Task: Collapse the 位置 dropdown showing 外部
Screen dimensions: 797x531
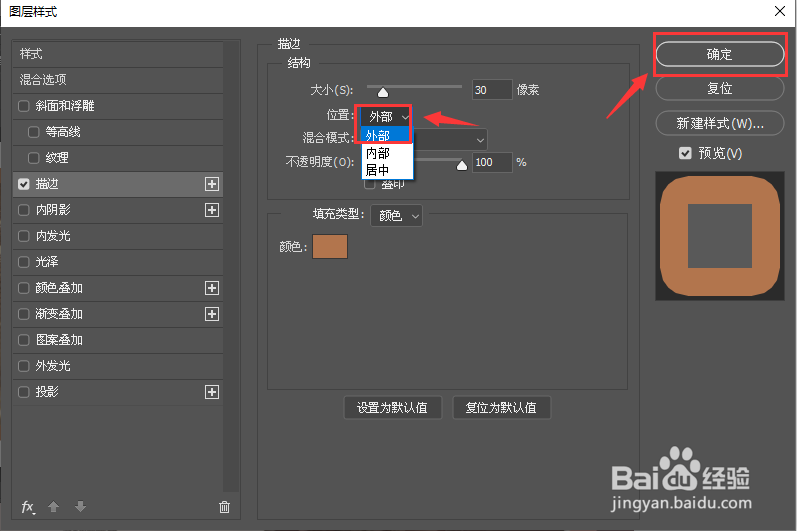Action: pyautogui.click(x=385, y=117)
